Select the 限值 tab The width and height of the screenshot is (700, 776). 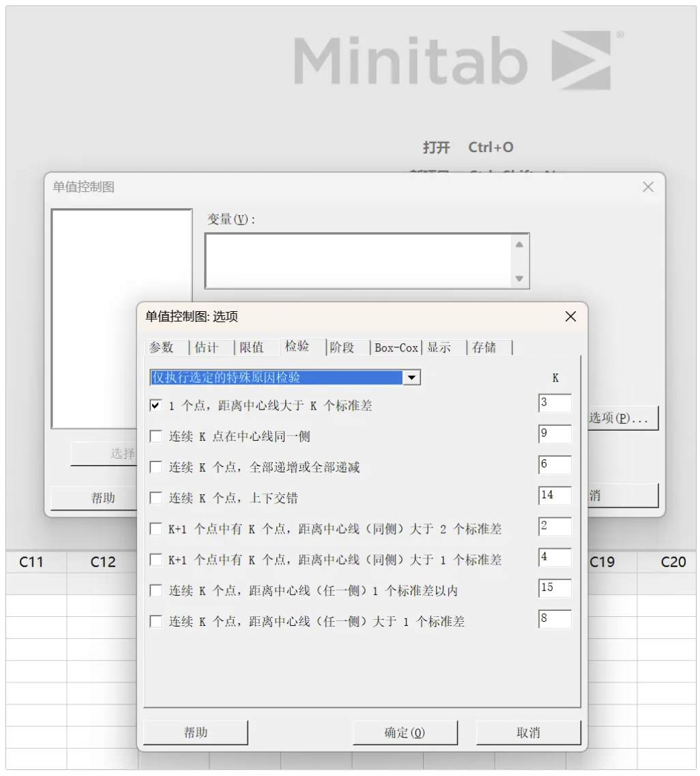pyautogui.click(x=252, y=347)
